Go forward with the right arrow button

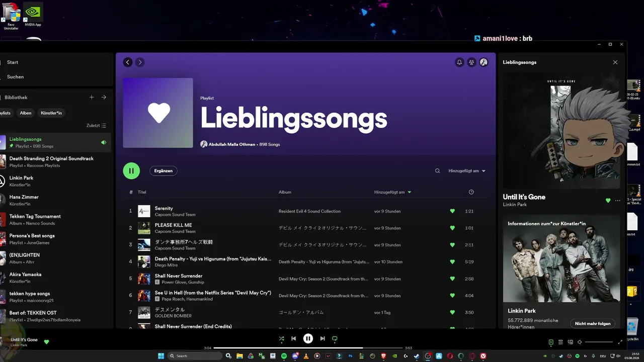140,62
